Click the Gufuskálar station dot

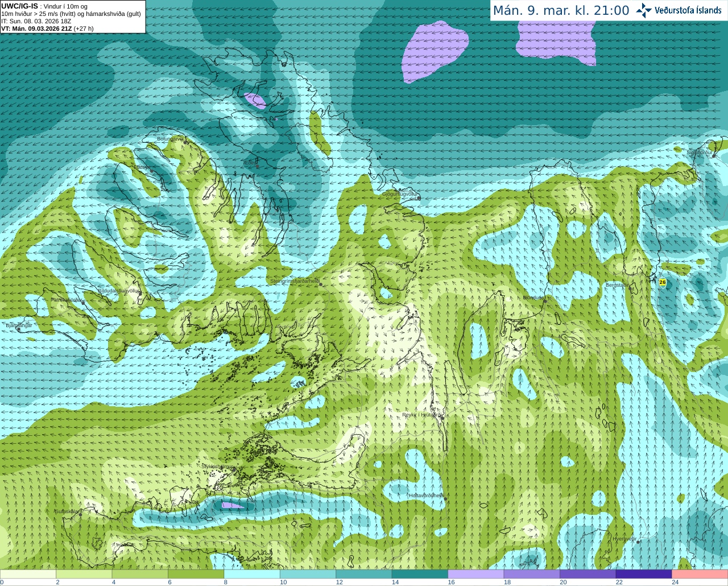tap(81, 514)
